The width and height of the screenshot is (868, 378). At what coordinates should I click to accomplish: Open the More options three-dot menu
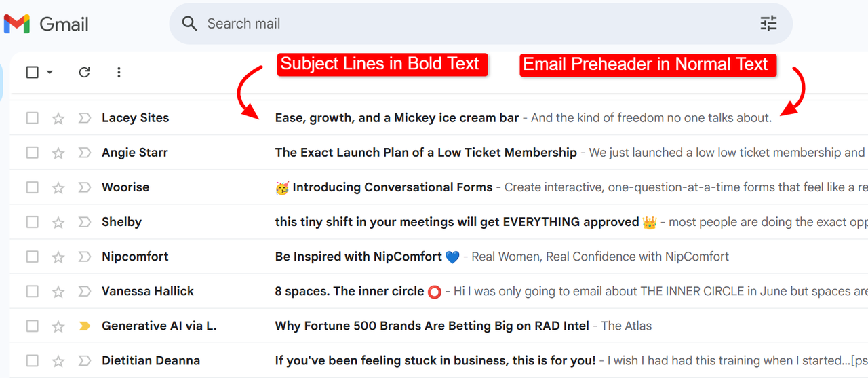[119, 72]
